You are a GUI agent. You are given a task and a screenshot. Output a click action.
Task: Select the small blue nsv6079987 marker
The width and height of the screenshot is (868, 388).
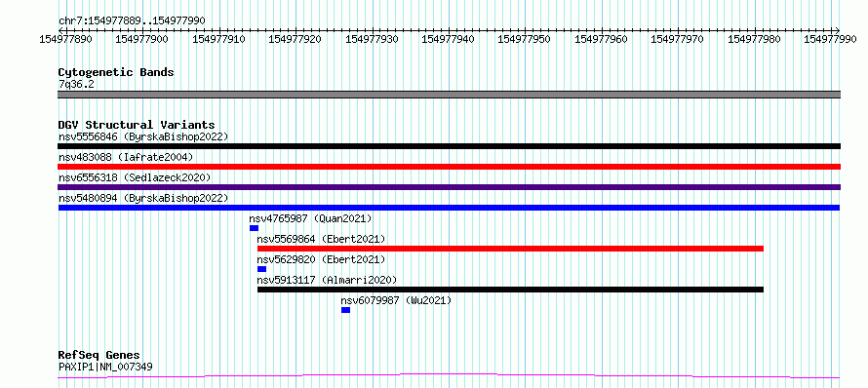click(x=346, y=310)
